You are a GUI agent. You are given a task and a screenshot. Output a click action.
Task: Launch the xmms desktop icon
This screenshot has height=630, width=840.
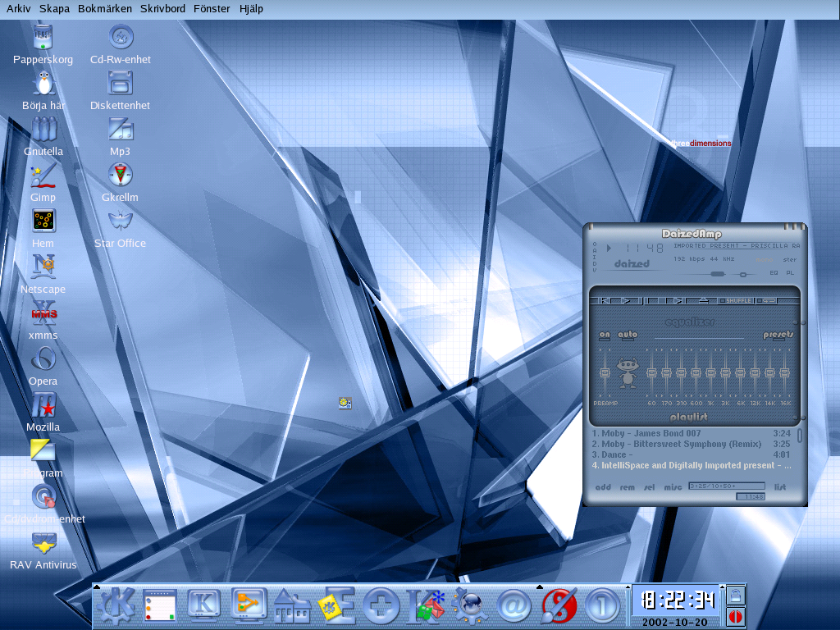click(43, 313)
